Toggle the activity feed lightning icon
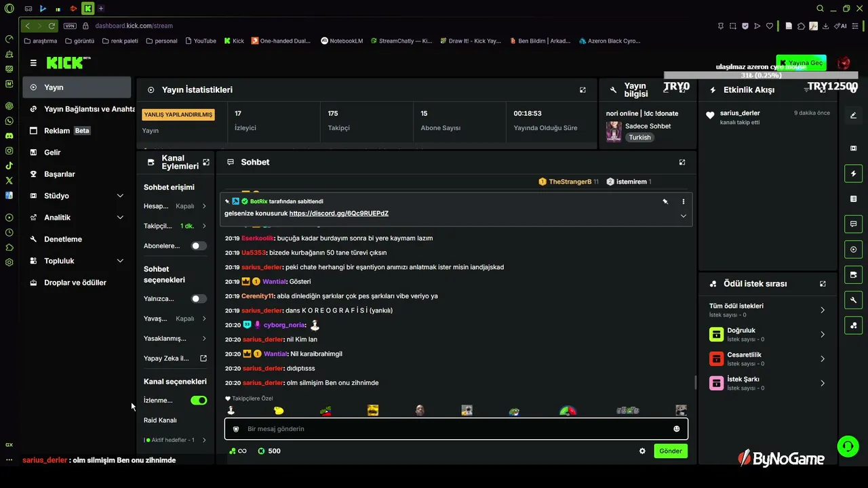Screen dimensions: 868x488 pos(854,174)
